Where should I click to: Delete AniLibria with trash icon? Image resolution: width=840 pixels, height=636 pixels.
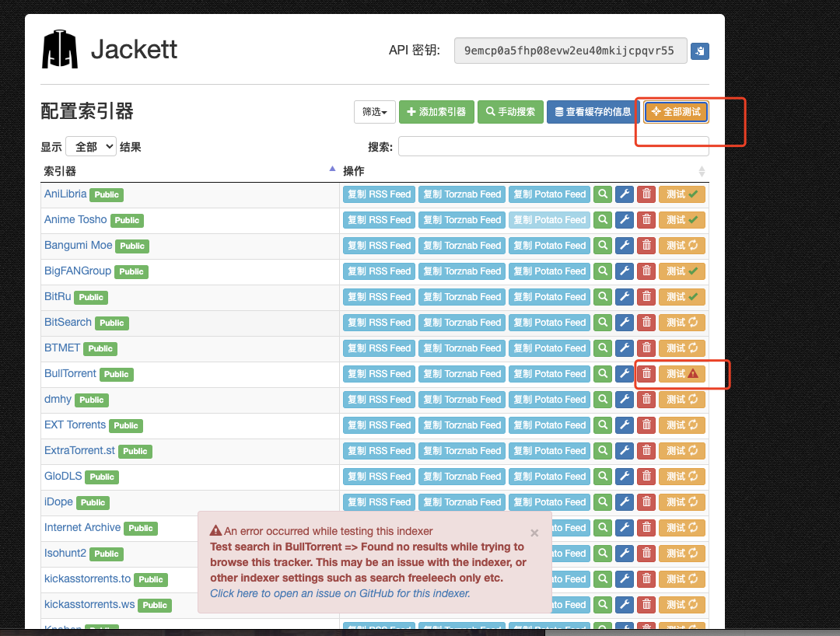click(x=646, y=194)
